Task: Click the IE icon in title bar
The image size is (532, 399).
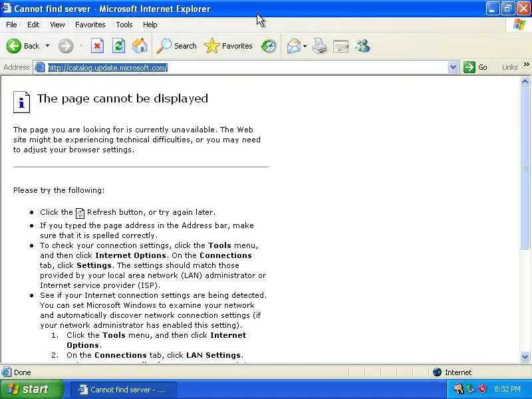Action: pos(6,8)
